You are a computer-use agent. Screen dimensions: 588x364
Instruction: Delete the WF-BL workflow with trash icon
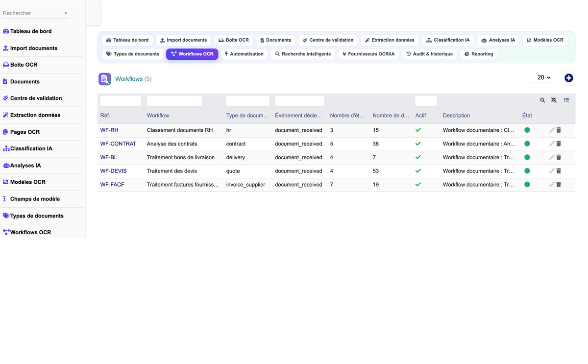pyautogui.click(x=559, y=157)
